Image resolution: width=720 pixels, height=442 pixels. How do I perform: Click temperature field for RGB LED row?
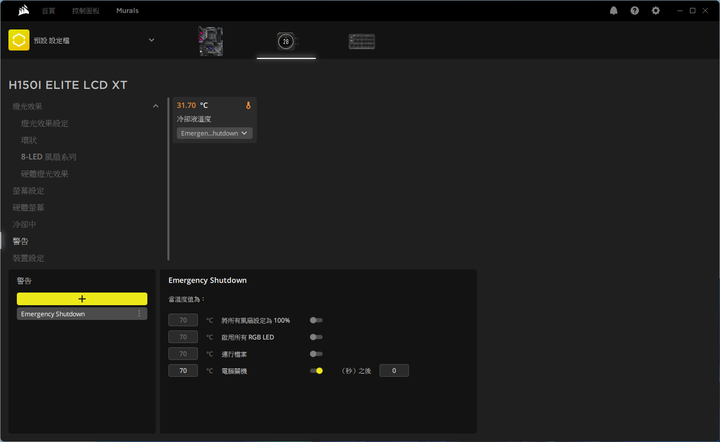pos(183,337)
